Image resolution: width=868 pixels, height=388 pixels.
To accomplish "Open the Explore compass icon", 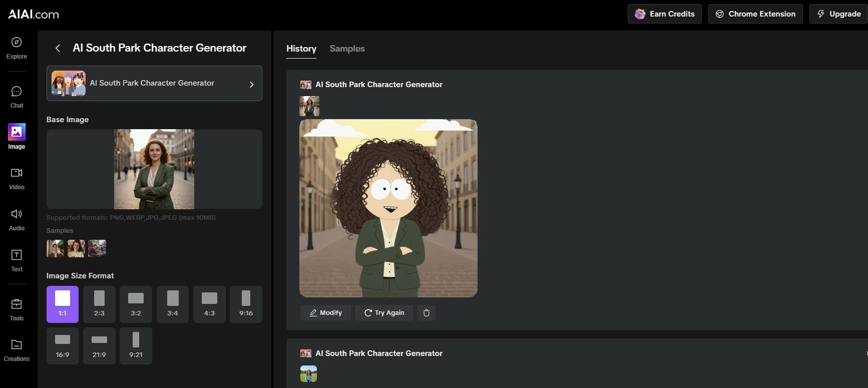I will point(17,42).
